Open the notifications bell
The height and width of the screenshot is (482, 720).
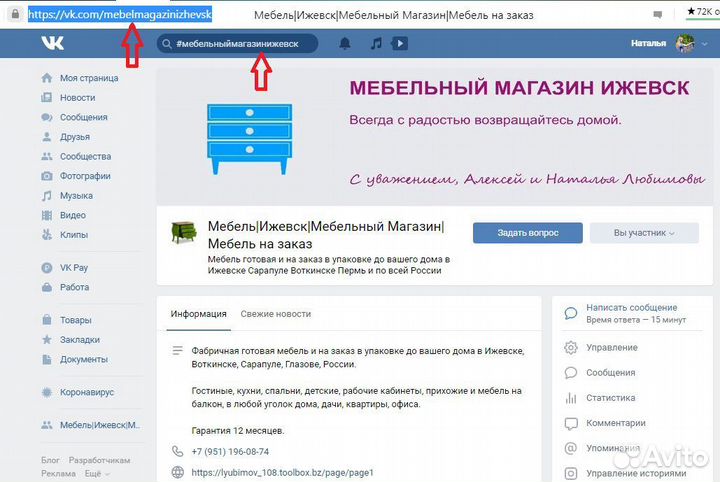coord(345,44)
